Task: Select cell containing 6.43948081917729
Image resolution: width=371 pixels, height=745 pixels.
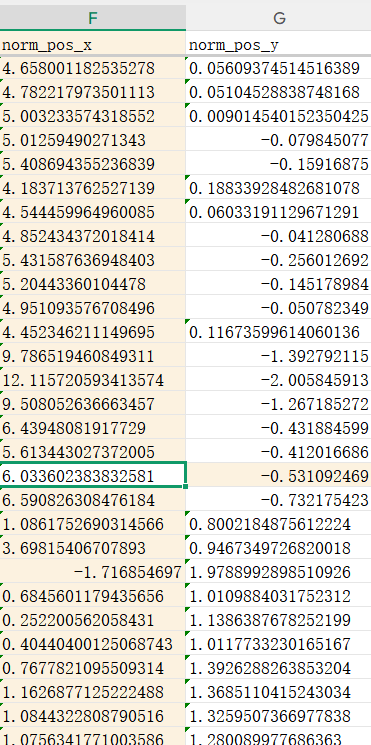Action: [93, 428]
